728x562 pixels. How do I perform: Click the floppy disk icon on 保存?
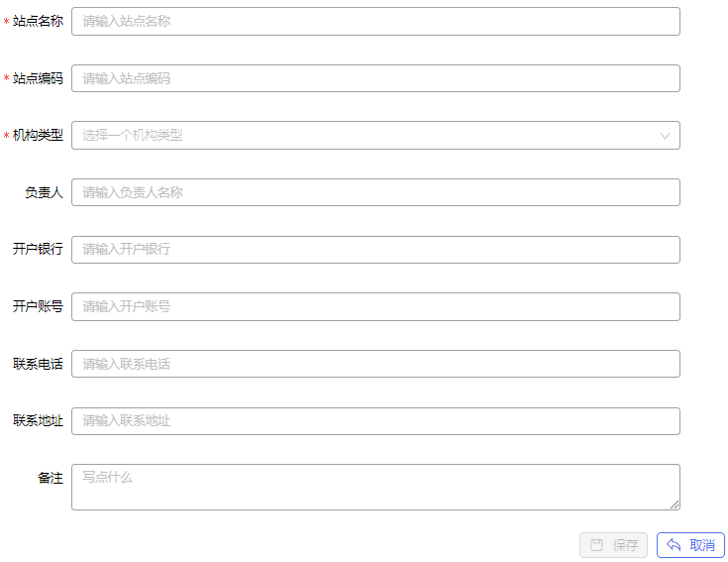pos(596,545)
